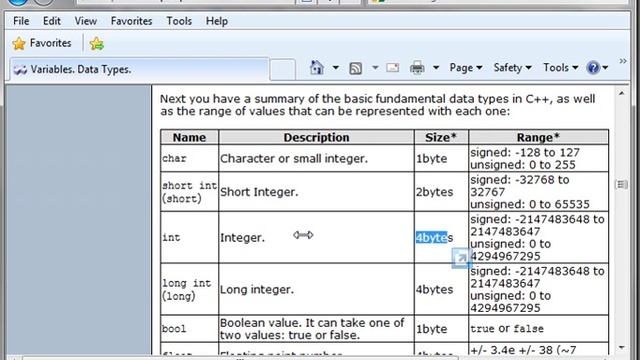The width and height of the screenshot is (640, 360).
Task: Click the Size* column header
Action: 441,138
